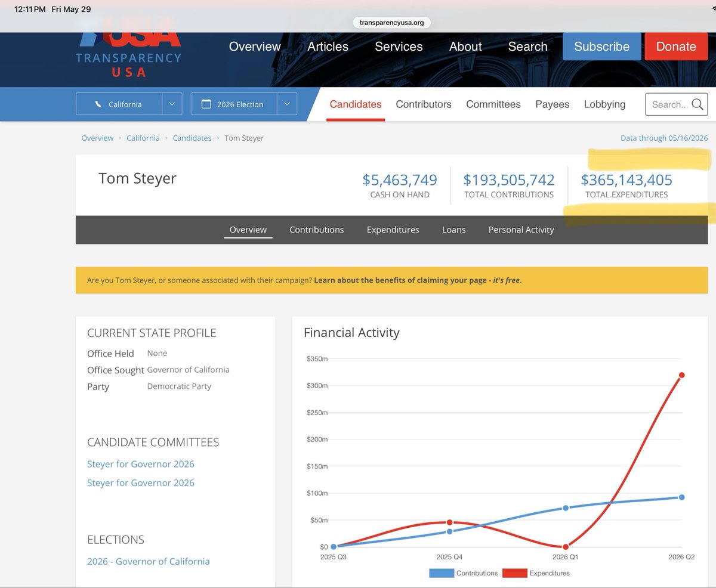This screenshot has width=716, height=588.
Task: Toggle the Expenditures legend red swatch
Action: (x=514, y=573)
